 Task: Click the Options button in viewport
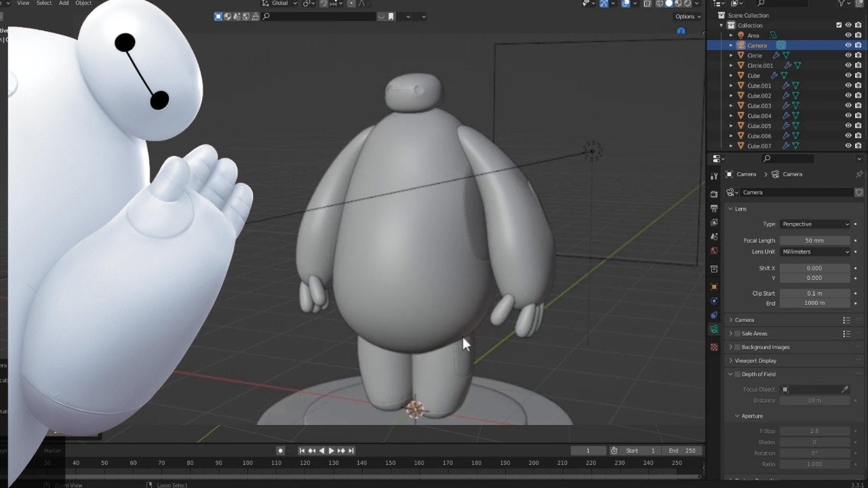(687, 16)
